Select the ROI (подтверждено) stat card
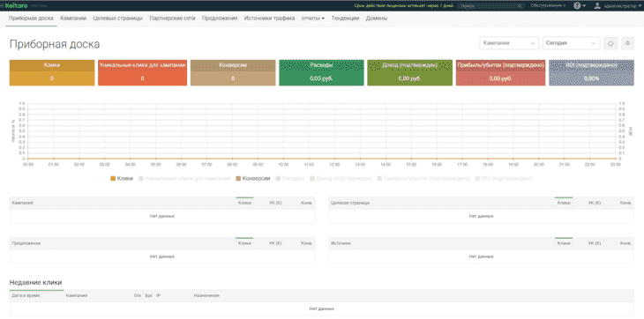644x319 pixels. 591,73
